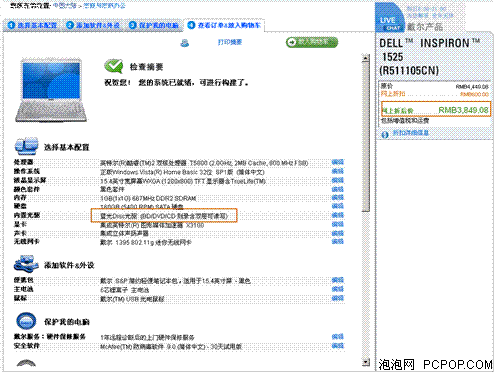
Task: Edit the 显卡 graphics card row
Action: pyautogui.click(x=338, y=224)
